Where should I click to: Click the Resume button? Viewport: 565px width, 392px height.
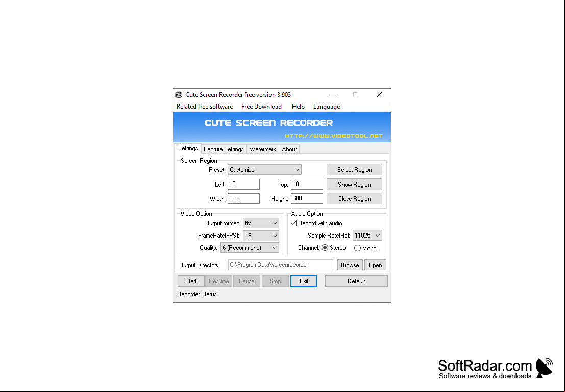pos(219,281)
